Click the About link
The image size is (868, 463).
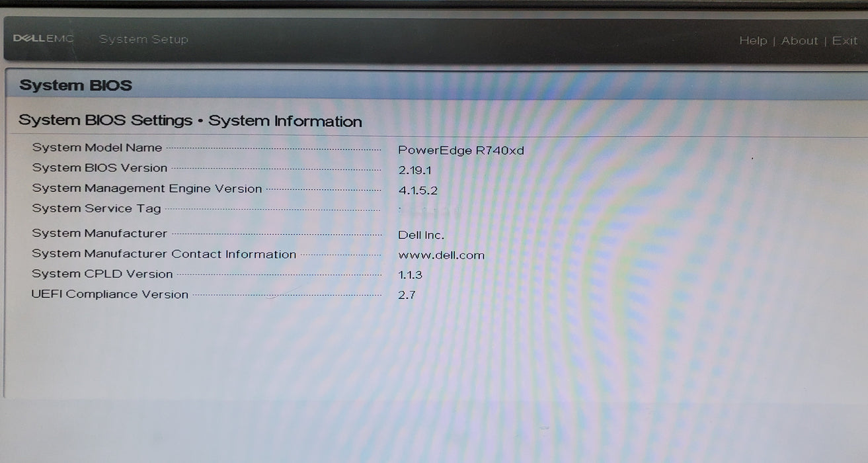click(799, 40)
